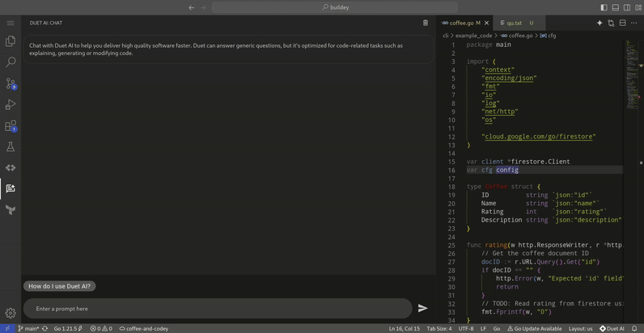644x333 pixels.
Task: Open the Testing flask icon
Action: pyautogui.click(x=11, y=147)
